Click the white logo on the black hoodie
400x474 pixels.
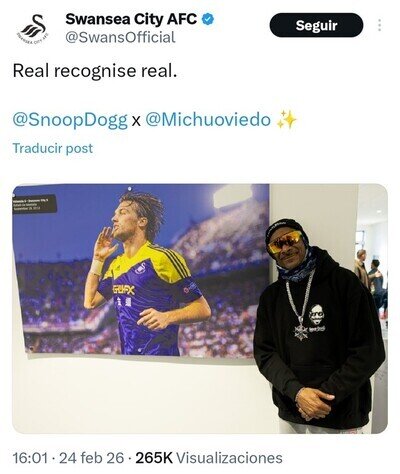(317, 319)
